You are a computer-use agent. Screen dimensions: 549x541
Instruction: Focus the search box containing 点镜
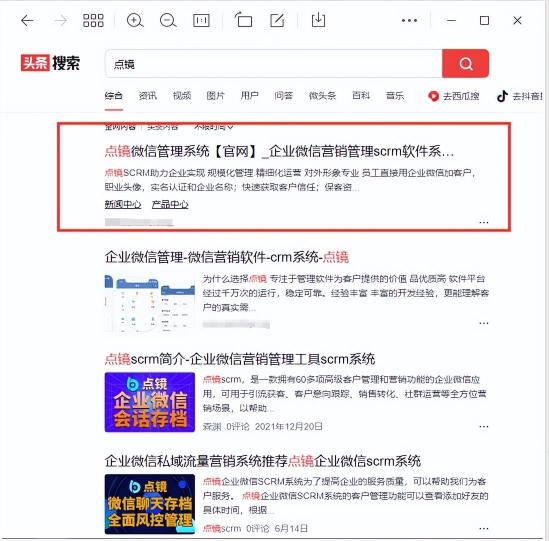[x=273, y=64]
